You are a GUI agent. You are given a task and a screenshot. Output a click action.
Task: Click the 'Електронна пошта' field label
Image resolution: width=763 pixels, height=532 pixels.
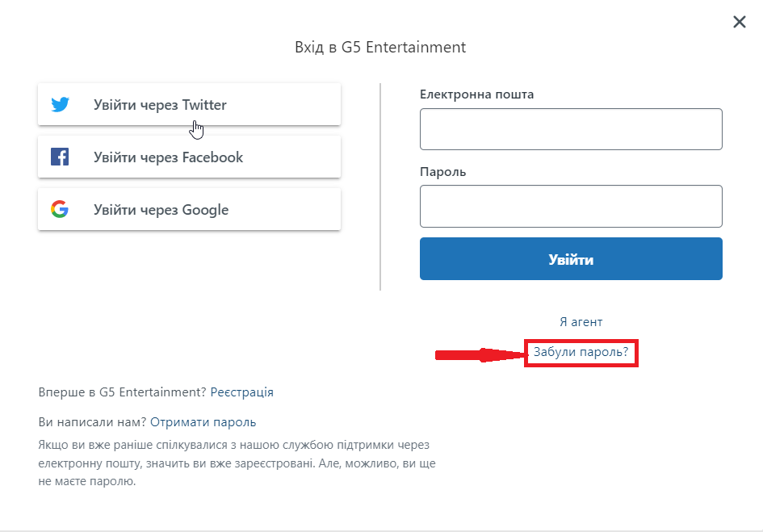click(x=477, y=94)
